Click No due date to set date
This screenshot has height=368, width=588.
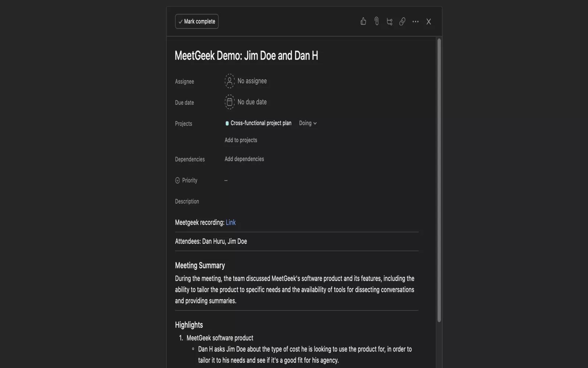click(252, 102)
